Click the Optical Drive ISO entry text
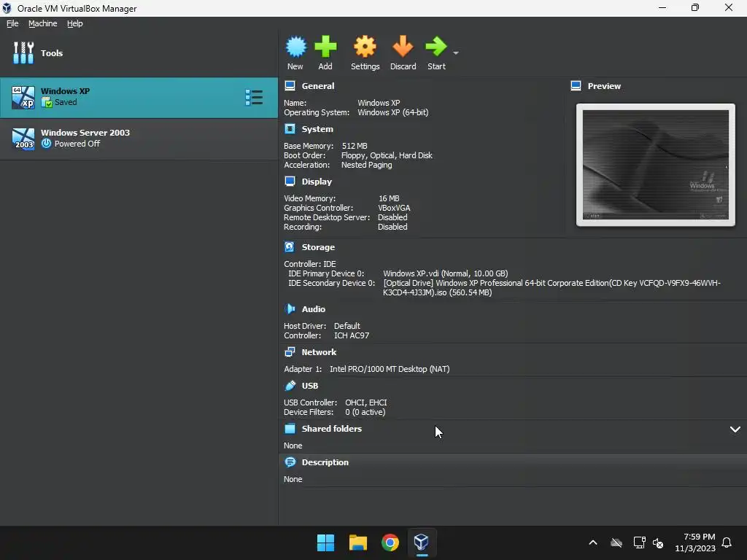 tap(551, 287)
